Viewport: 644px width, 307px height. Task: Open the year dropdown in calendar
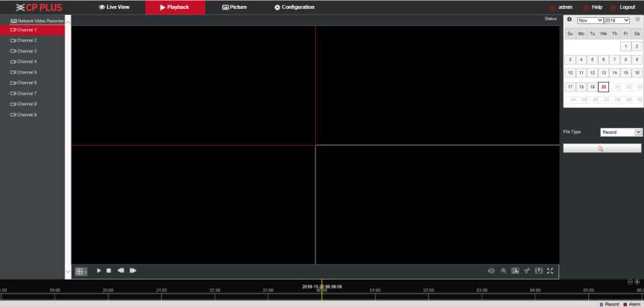click(616, 20)
